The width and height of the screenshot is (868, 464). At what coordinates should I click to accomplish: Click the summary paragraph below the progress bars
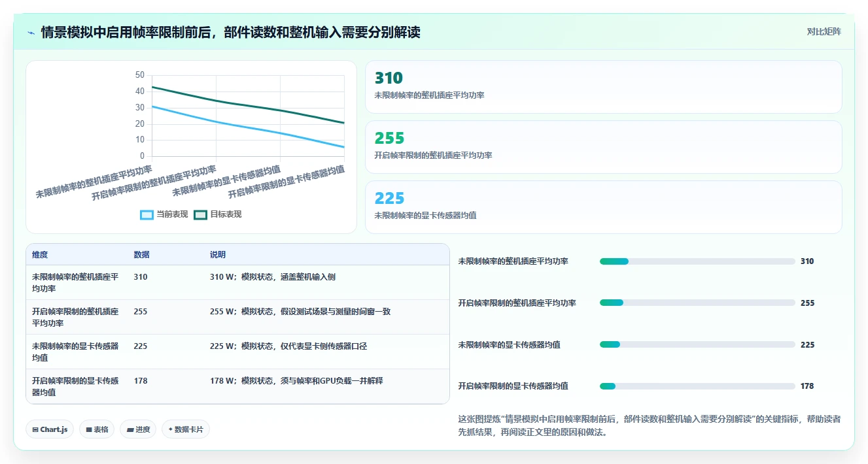650,425
